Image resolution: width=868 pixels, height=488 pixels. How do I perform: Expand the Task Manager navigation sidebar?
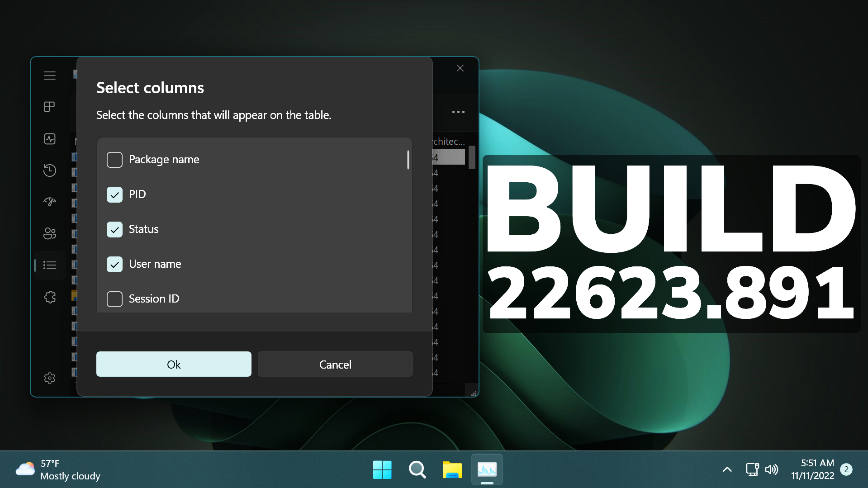coord(50,75)
